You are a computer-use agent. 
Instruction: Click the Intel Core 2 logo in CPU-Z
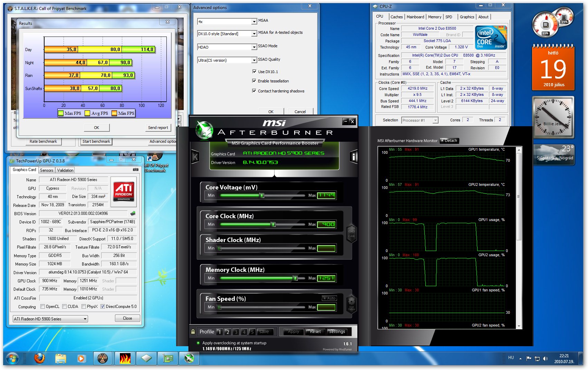[x=491, y=37]
